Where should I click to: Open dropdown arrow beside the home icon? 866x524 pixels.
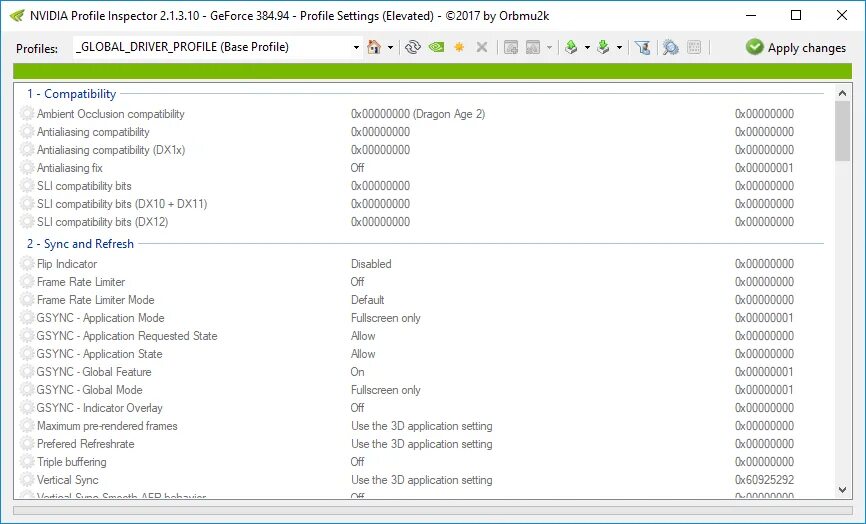tap(390, 47)
